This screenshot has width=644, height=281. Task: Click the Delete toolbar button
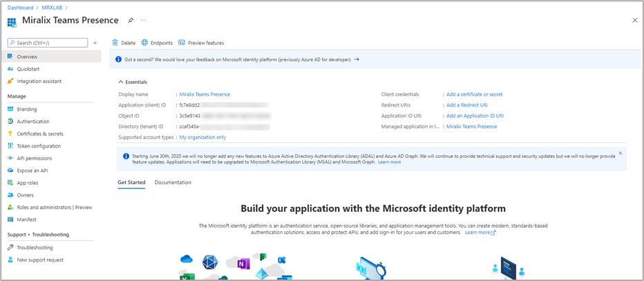pos(124,43)
